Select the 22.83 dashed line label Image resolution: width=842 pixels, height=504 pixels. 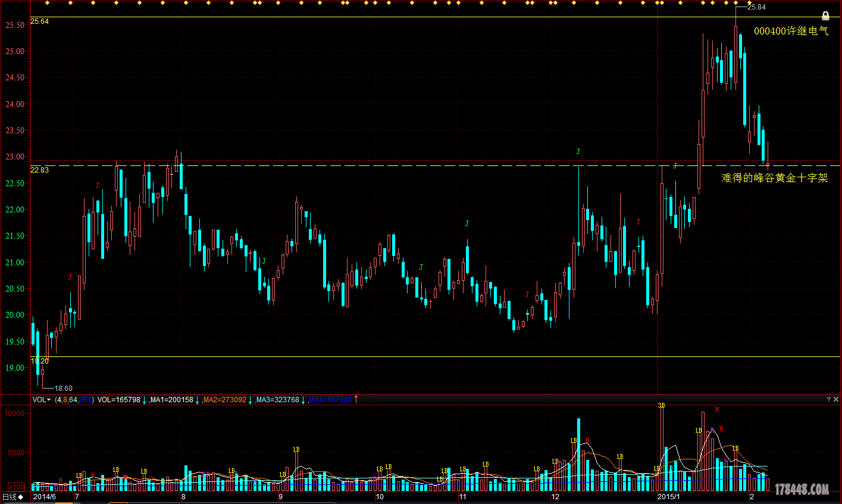point(40,170)
